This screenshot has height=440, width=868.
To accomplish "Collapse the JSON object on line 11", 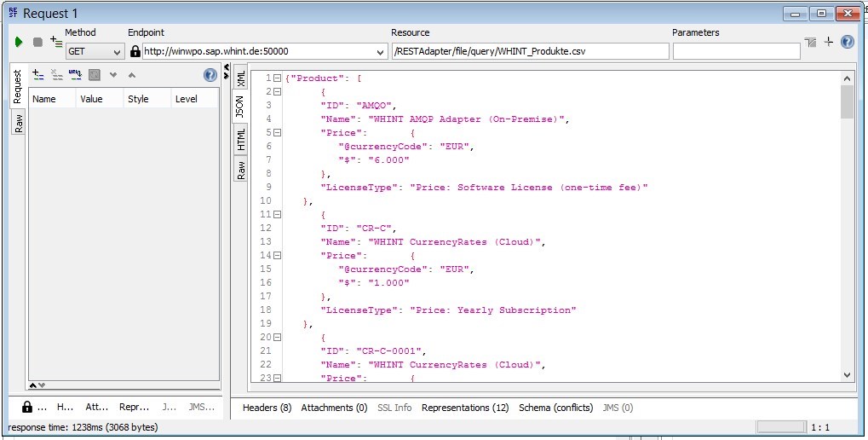I will [278, 214].
